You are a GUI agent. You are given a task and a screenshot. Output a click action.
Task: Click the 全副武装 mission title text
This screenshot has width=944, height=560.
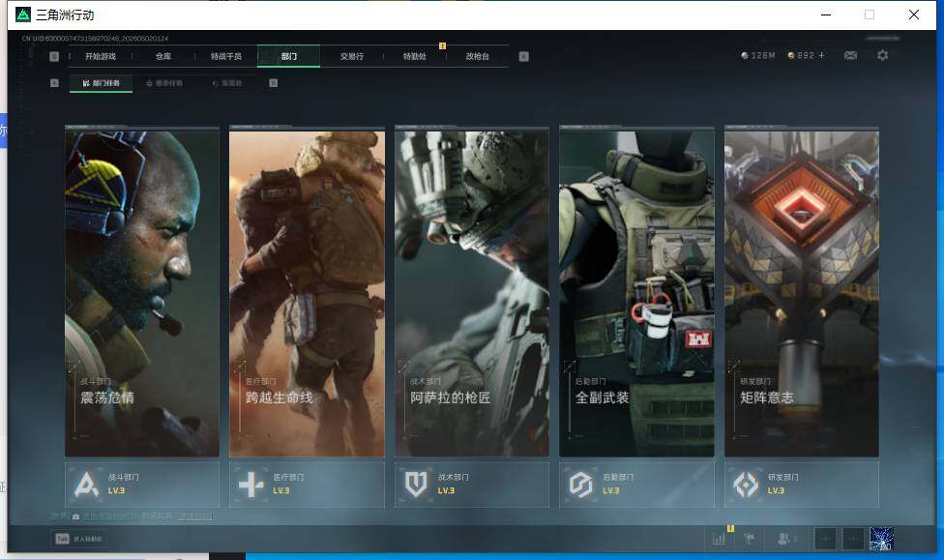602,398
